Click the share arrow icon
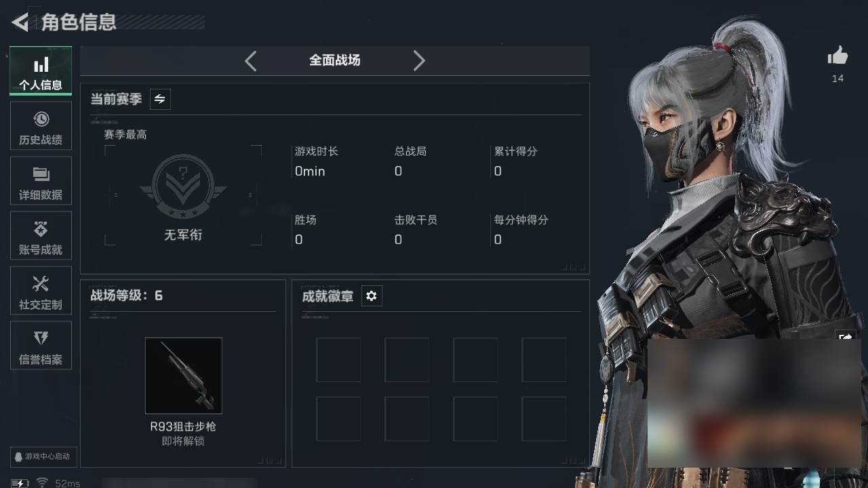The height and width of the screenshot is (488, 868). point(846,336)
